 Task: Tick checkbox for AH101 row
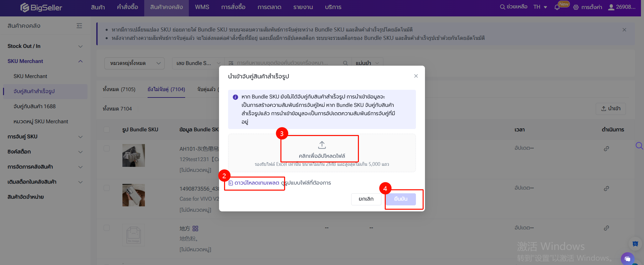coord(107,148)
